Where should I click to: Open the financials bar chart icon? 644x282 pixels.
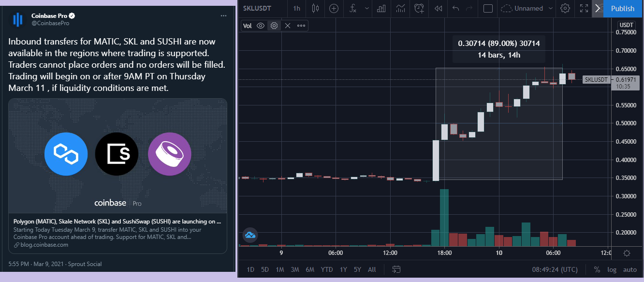[x=381, y=8]
